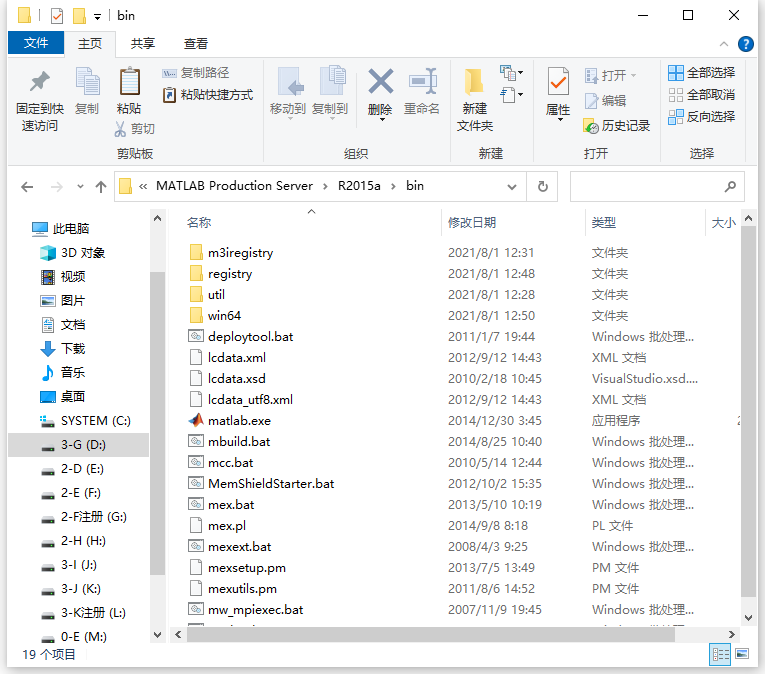Click the Copy (复制) ribbon icon

pos(87,82)
